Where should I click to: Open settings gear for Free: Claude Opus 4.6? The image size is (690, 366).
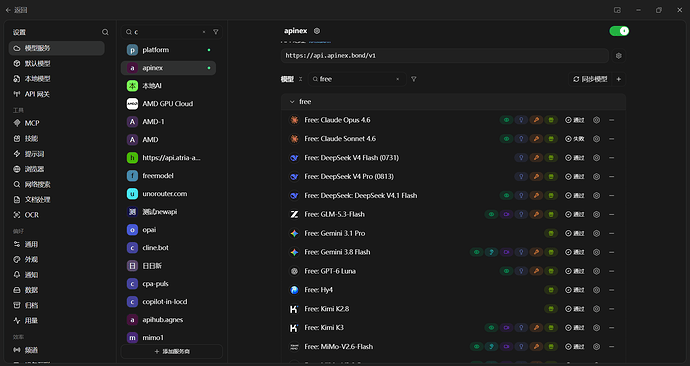tap(596, 120)
